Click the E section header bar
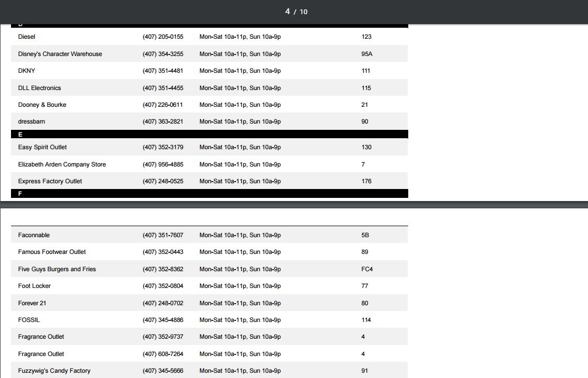Viewport: 588px width, 378px height. tap(209, 135)
